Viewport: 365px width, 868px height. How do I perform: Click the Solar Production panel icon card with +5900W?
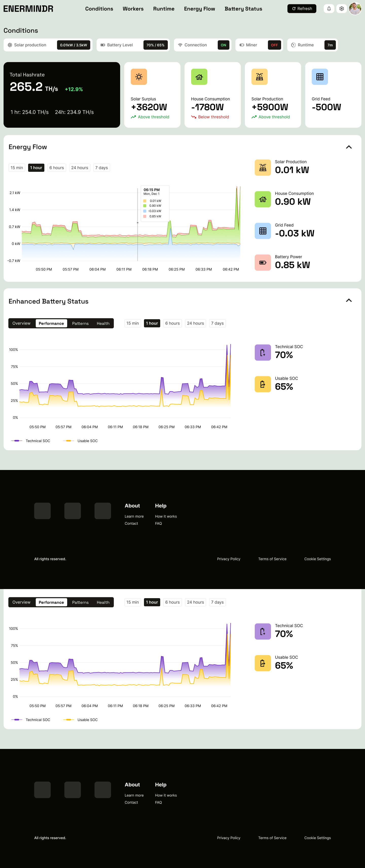260,77
